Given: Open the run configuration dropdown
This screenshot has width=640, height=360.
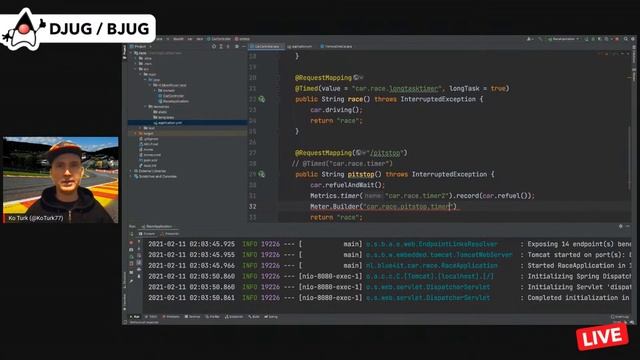Looking at the screenshot, I should point(563,39).
